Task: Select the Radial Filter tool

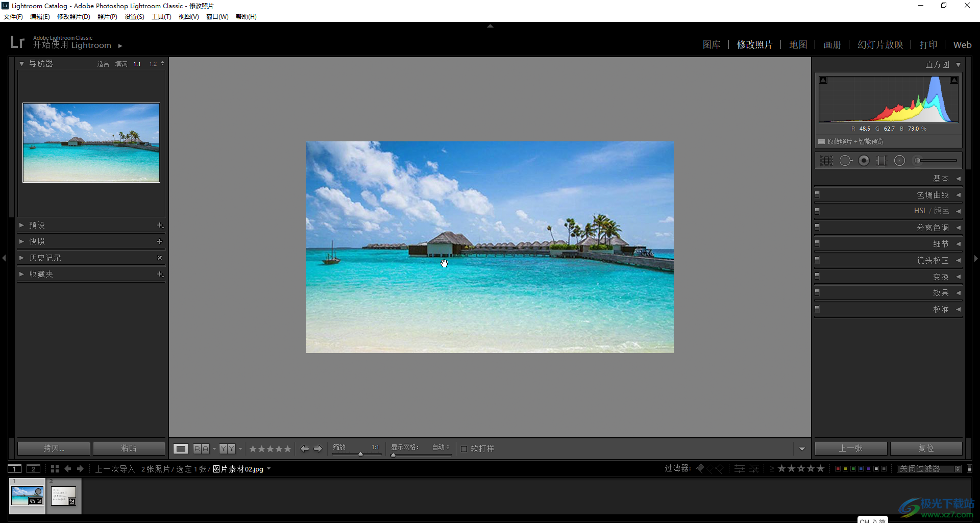Action: (x=899, y=161)
